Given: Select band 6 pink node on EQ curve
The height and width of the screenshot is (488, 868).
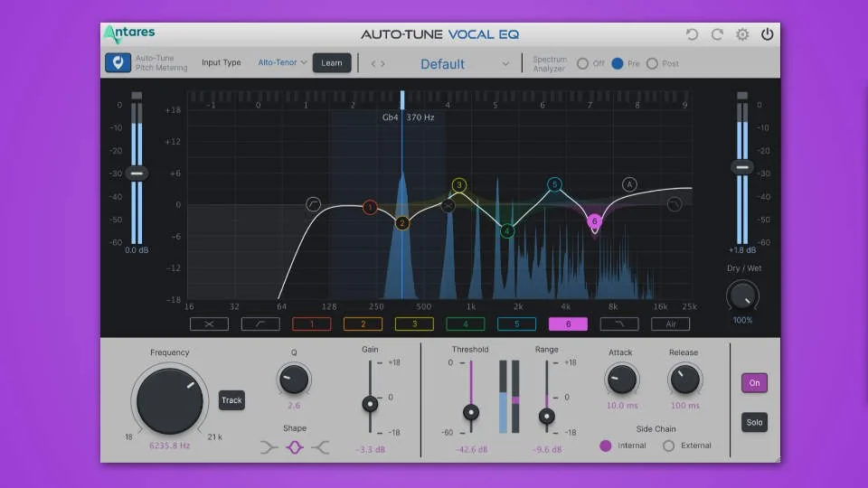Looking at the screenshot, I should point(595,221).
